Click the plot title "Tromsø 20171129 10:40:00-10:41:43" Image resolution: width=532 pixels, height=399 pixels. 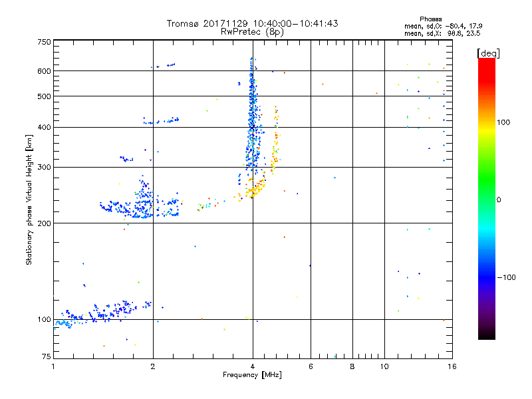252,23
